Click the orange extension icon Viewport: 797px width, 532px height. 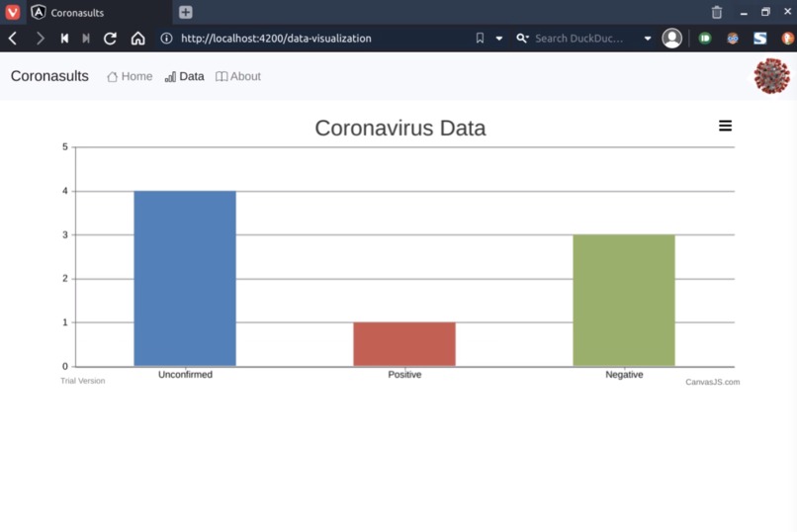787,39
